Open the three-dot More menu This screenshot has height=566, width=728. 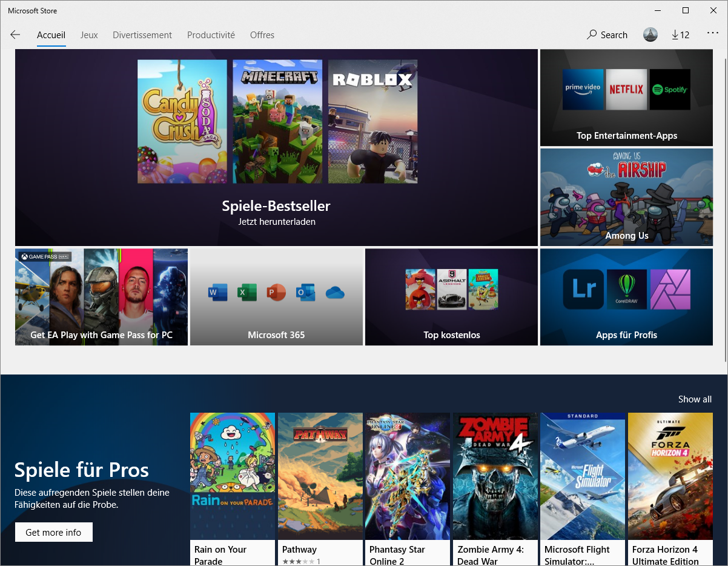point(712,34)
